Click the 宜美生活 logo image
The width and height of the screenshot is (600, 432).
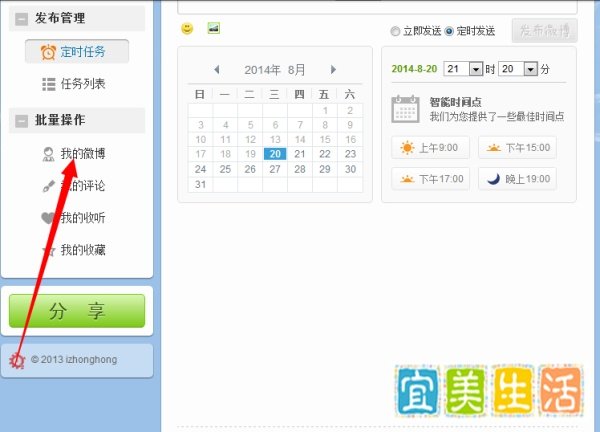click(x=489, y=390)
